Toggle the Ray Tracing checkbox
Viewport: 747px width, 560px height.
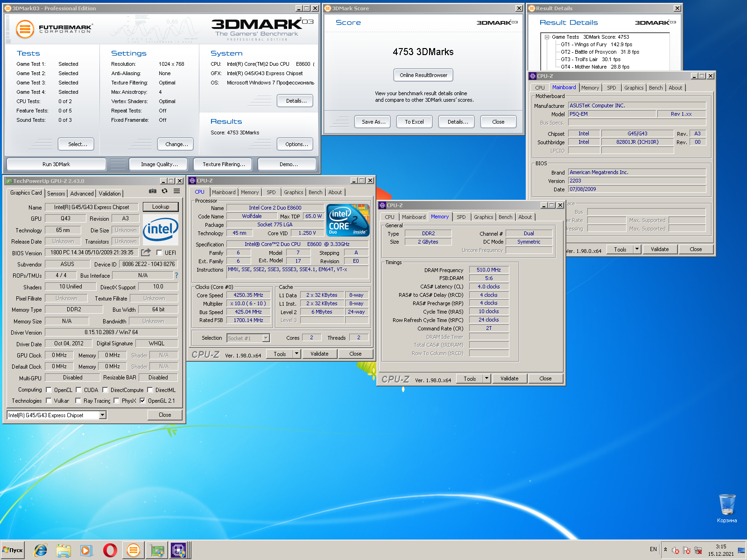click(x=78, y=400)
